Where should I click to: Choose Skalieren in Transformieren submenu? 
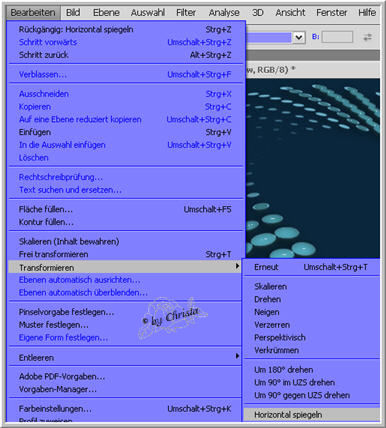click(312, 286)
